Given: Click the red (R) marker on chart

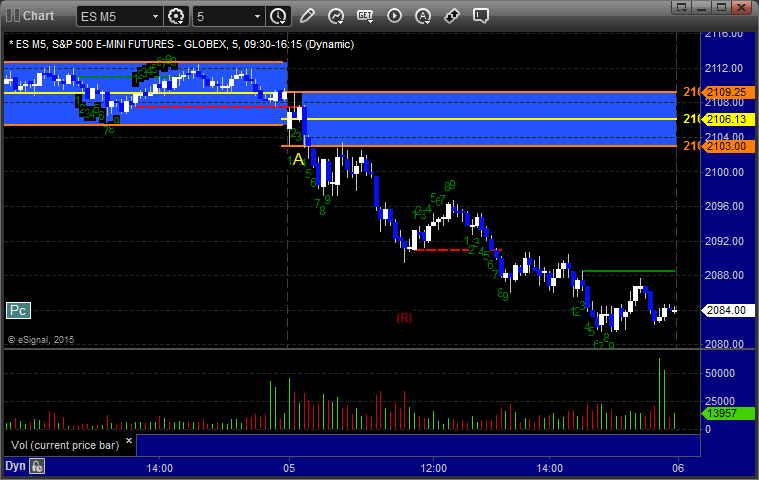Looking at the screenshot, I should pyautogui.click(x=404, y=318).
